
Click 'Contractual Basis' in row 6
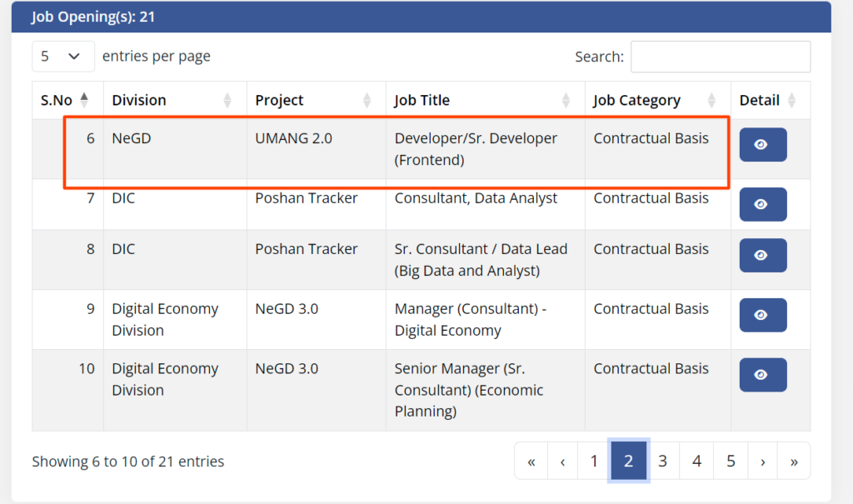(x=651, y=138)
